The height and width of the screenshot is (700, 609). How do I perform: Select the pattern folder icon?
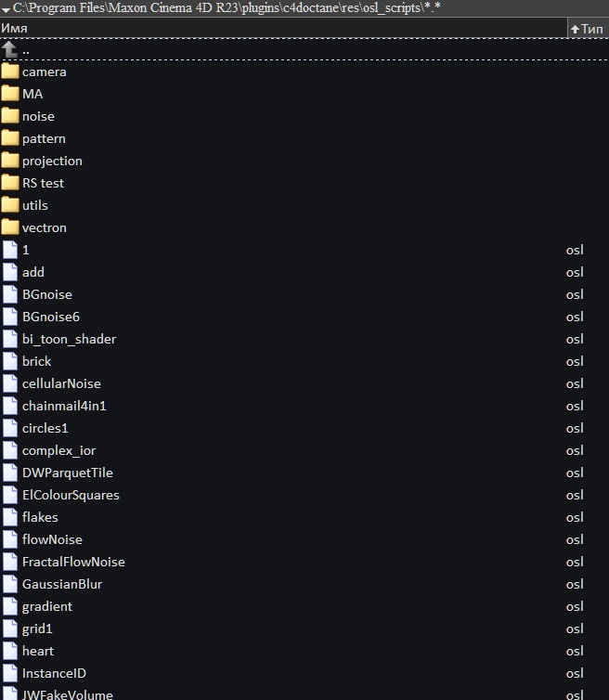(10, 138)
